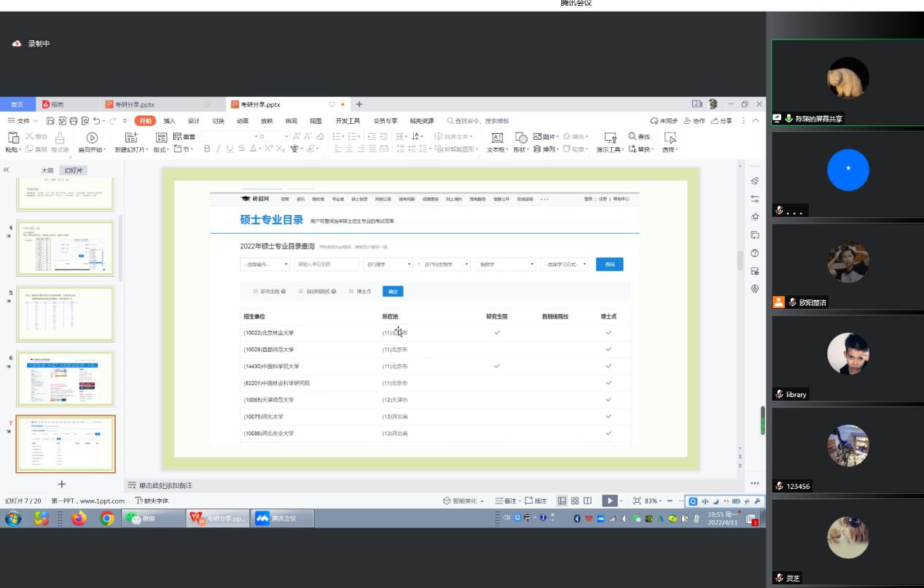
Task: Click the 协作 collaborate button
Action: [694, 121]
